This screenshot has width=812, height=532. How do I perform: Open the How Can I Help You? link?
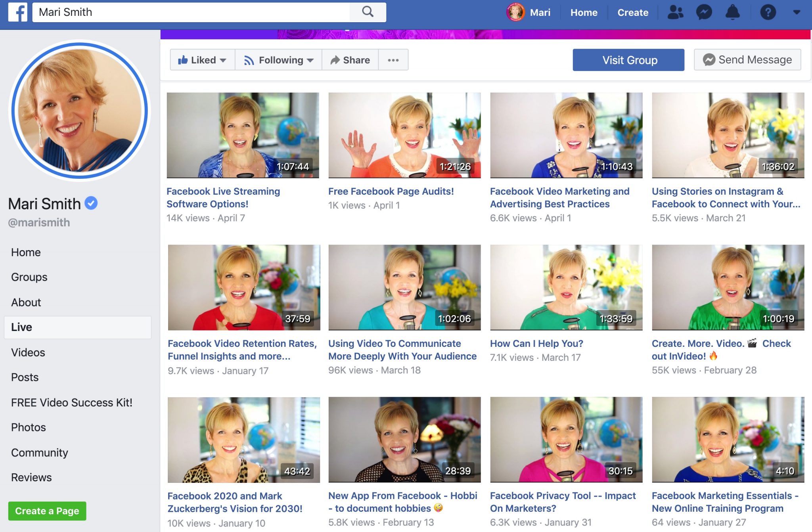pos(536,343)
